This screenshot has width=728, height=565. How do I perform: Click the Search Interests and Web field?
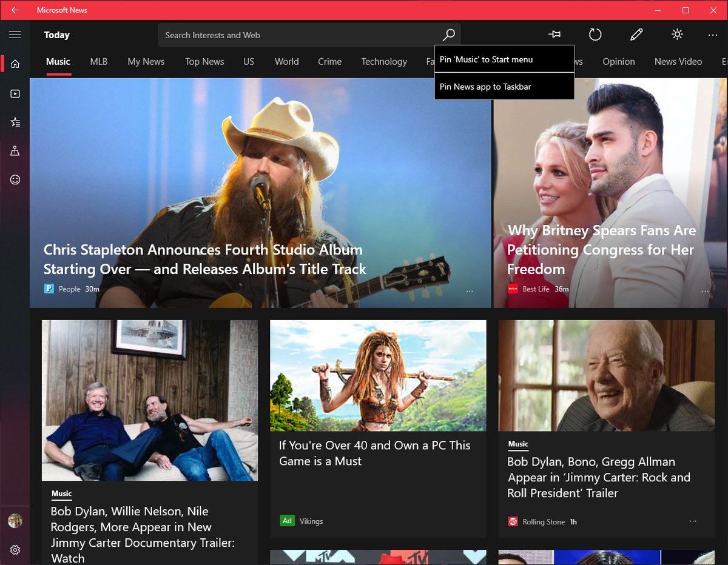point(309,35)
